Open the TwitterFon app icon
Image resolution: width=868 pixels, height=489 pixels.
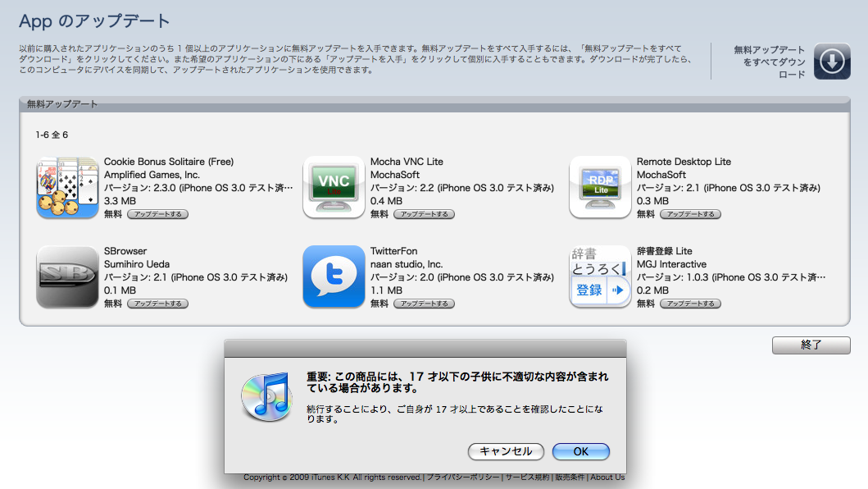[x=334, y=276]
